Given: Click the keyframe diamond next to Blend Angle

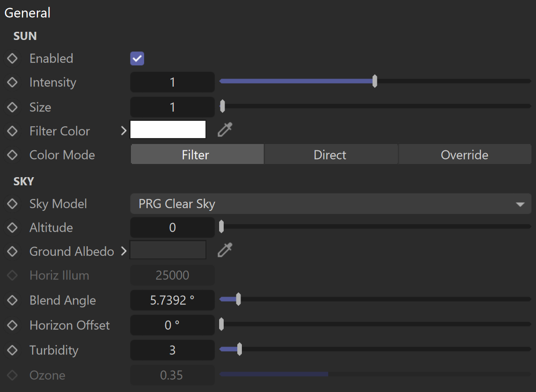Looking at the screenshot, I should 12,300.
